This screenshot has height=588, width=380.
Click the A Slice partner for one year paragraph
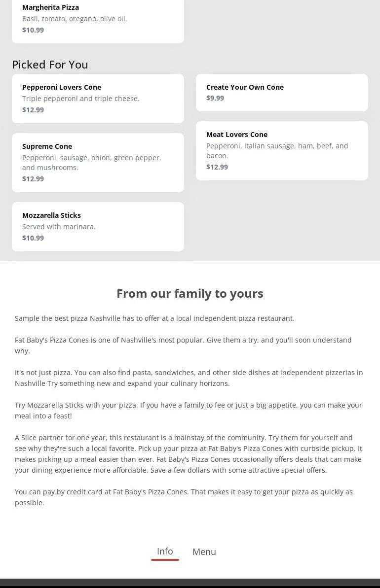click(188, 453)
